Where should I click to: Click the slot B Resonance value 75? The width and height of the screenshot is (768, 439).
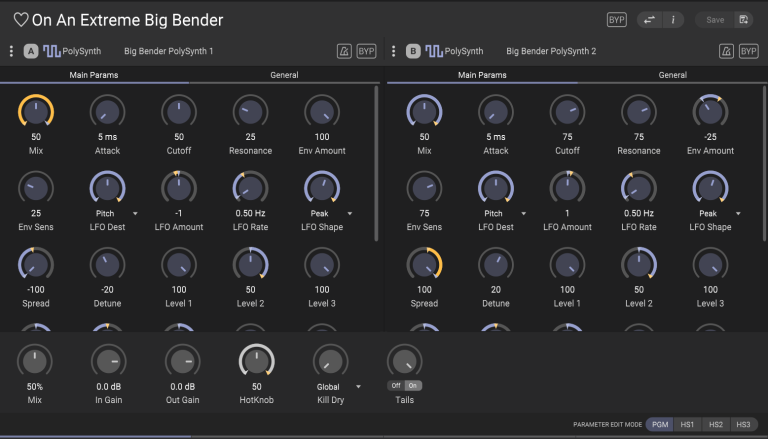coord(639,137)
